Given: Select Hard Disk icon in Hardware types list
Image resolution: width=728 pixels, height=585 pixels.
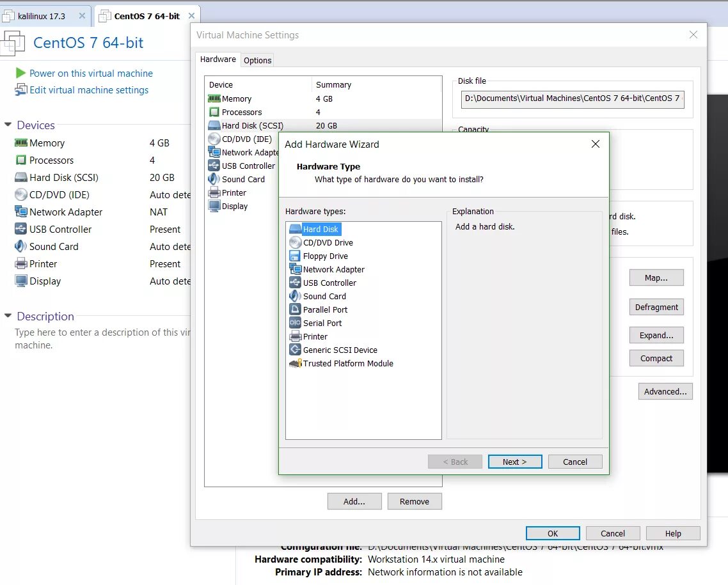Looking at the screenshot, I should 296,229.
